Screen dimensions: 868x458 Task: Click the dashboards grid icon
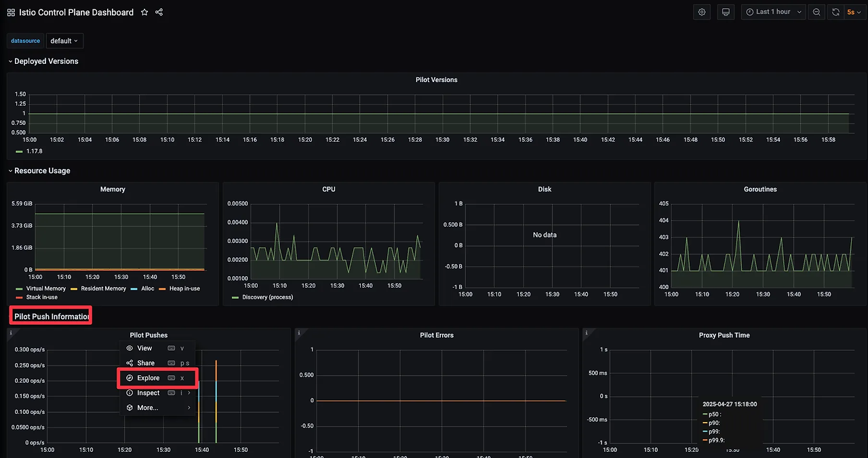(11, 12)
